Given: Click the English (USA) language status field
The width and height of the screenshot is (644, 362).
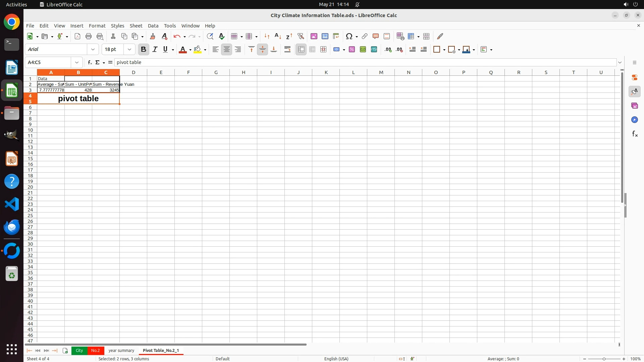Looking at the screenshot, I should tap(336, 359).
